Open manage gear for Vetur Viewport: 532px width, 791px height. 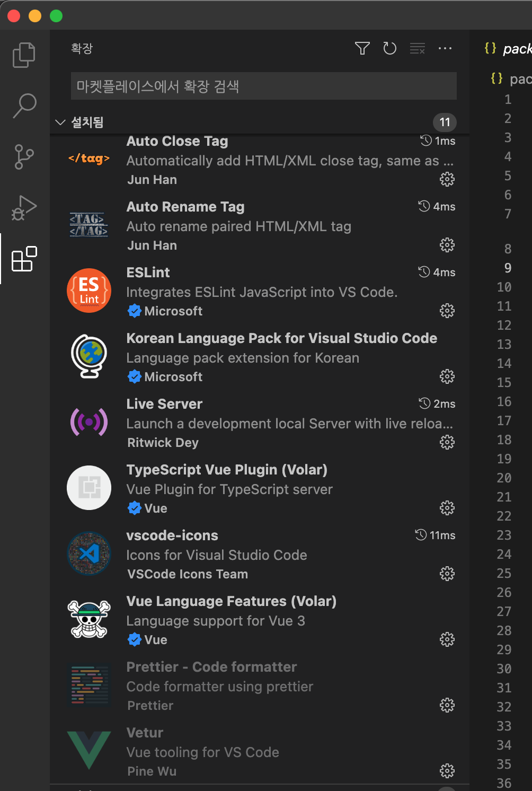[x=447, y=771]
